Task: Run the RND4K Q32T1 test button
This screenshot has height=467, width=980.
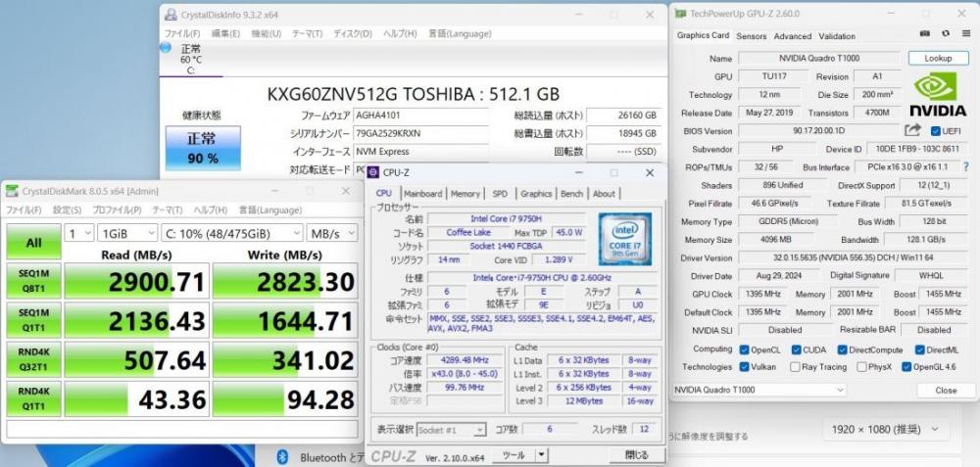Action: (33, 359)
